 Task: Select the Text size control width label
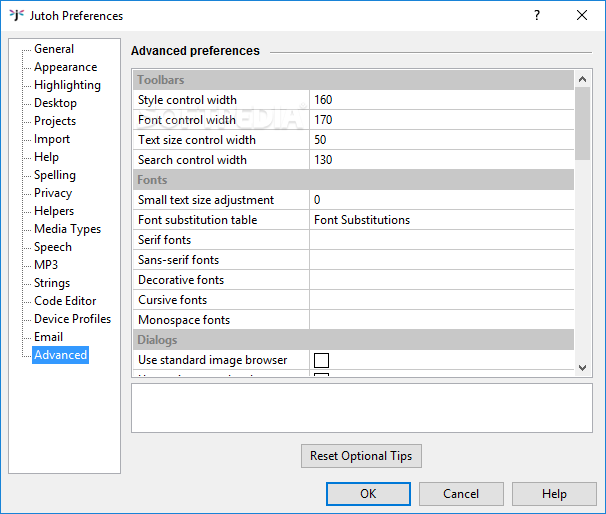197,140
